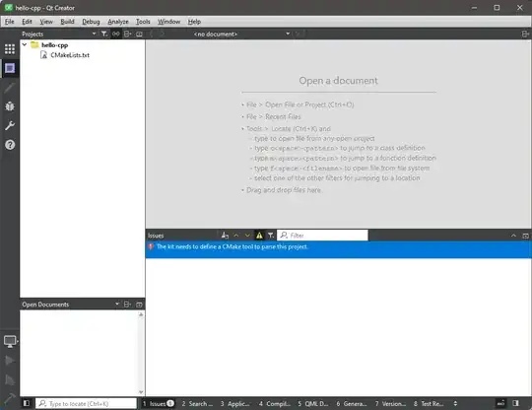Switch to Debug mode bug icon
Image resolution: width=532 pixels, height=410 pixels.
[10, 106]
